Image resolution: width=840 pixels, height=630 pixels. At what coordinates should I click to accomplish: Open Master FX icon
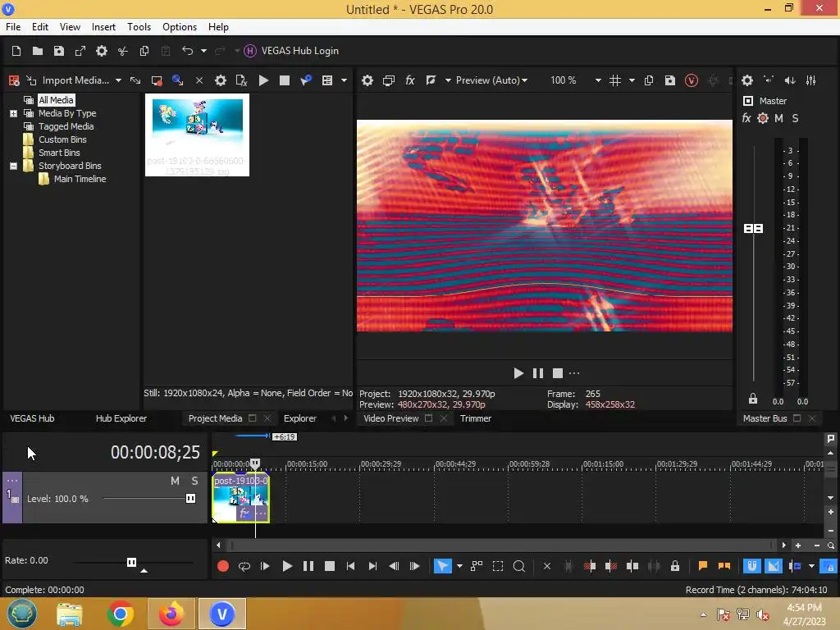pyautogui.click(x=746, y=118)
